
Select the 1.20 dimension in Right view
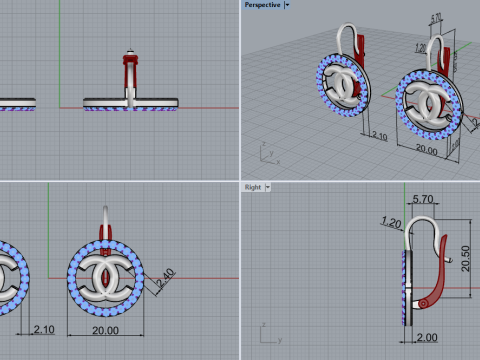pyautogui.click(x=391, y=222)
